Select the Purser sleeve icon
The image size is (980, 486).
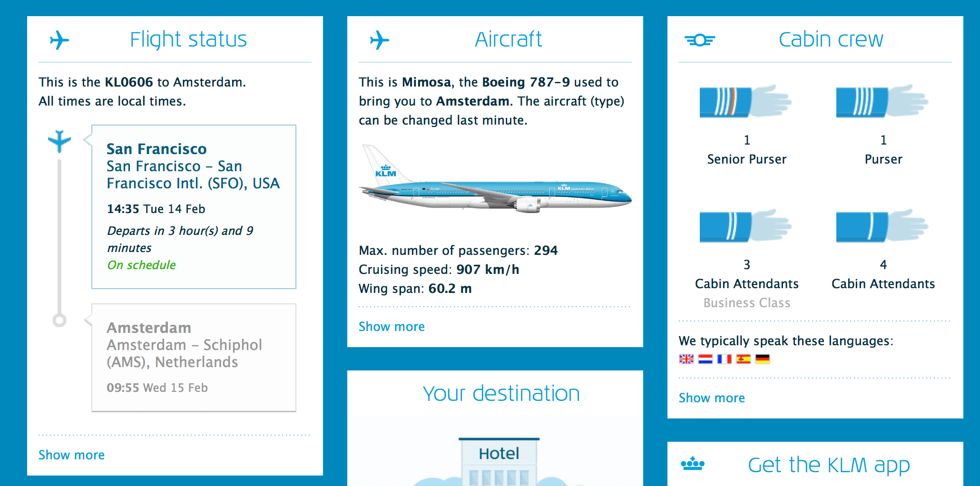pyautogui.click(x=882, y=101)
